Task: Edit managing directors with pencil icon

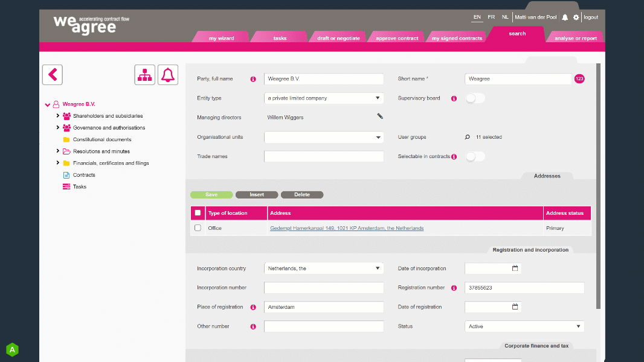Action: pos(380,116)
